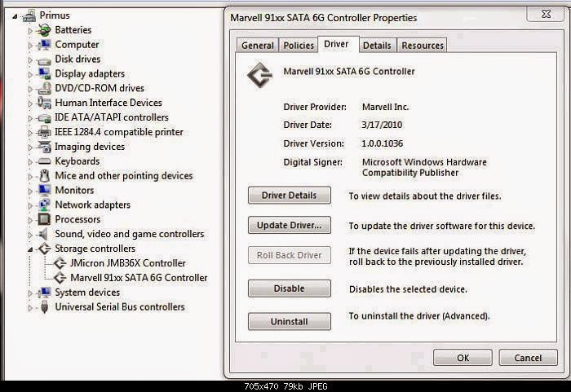Select the JMicron JMB36X Controller label
Screen dimensions: 571x392
(x=128, y=263)
